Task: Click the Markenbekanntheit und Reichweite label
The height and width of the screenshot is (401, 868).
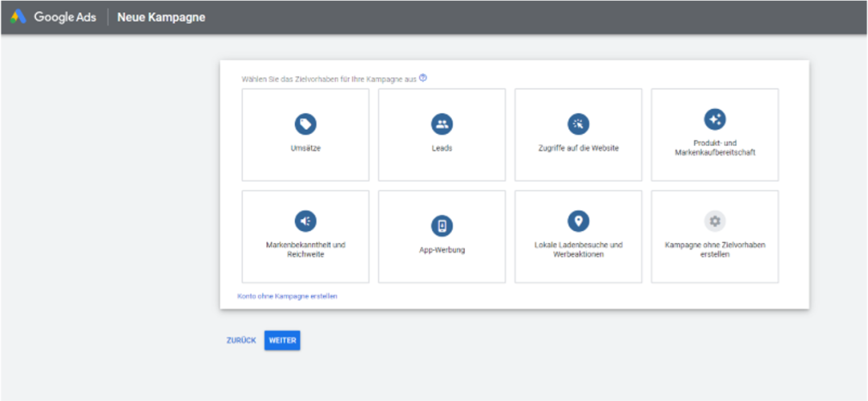Action: (x=305, y=250)
